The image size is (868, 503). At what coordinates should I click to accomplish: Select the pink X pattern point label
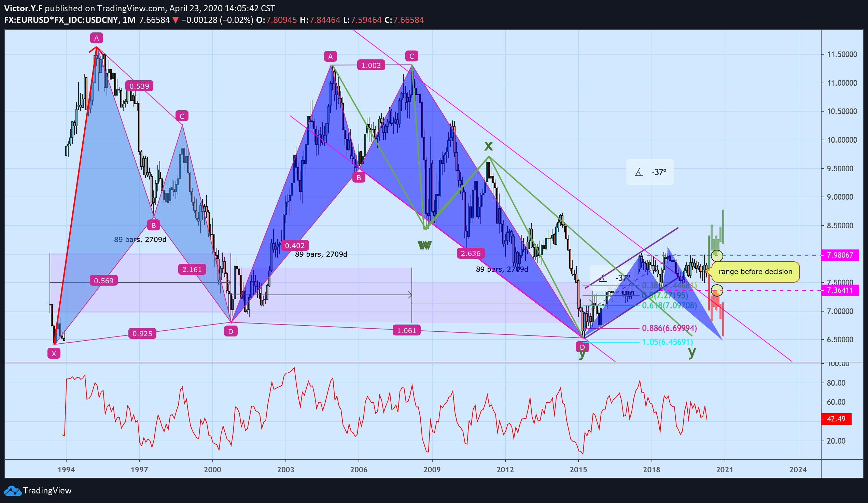click(x=54, y=353)
